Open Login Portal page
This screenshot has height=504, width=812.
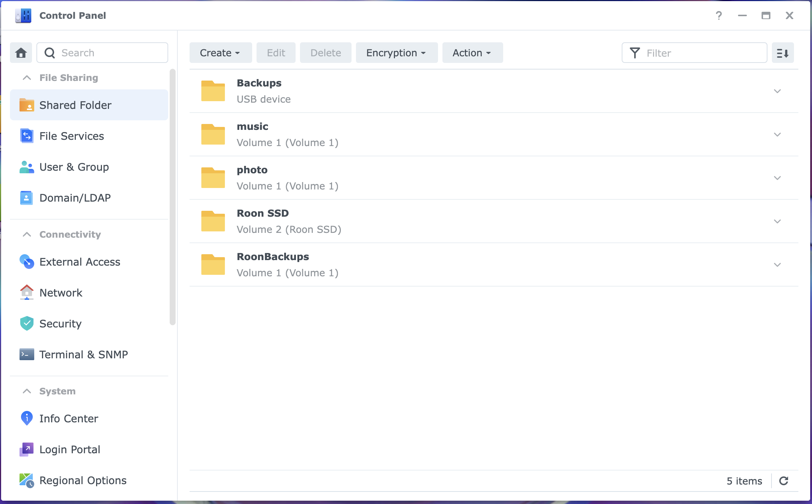[x=89, y=449]
